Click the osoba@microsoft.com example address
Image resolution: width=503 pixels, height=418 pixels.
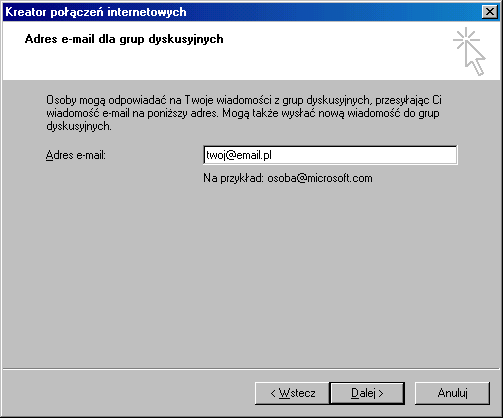click(320, 178)
